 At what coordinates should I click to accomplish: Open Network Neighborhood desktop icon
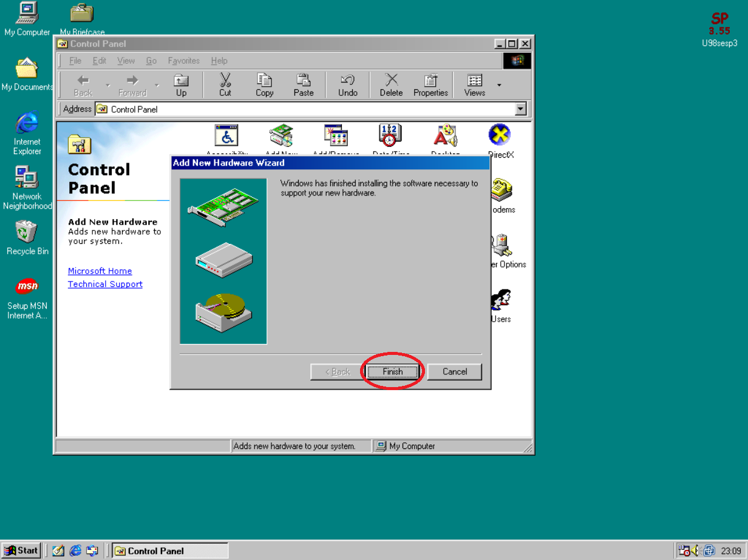(x=27, y=182)
